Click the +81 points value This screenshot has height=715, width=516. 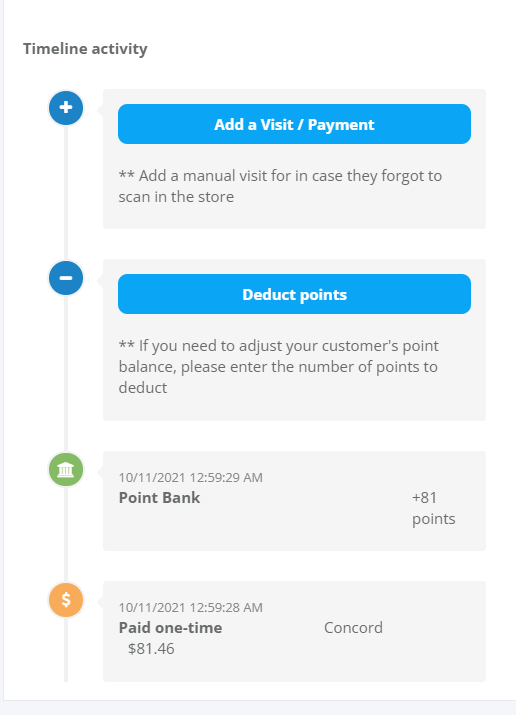point(433,508)
